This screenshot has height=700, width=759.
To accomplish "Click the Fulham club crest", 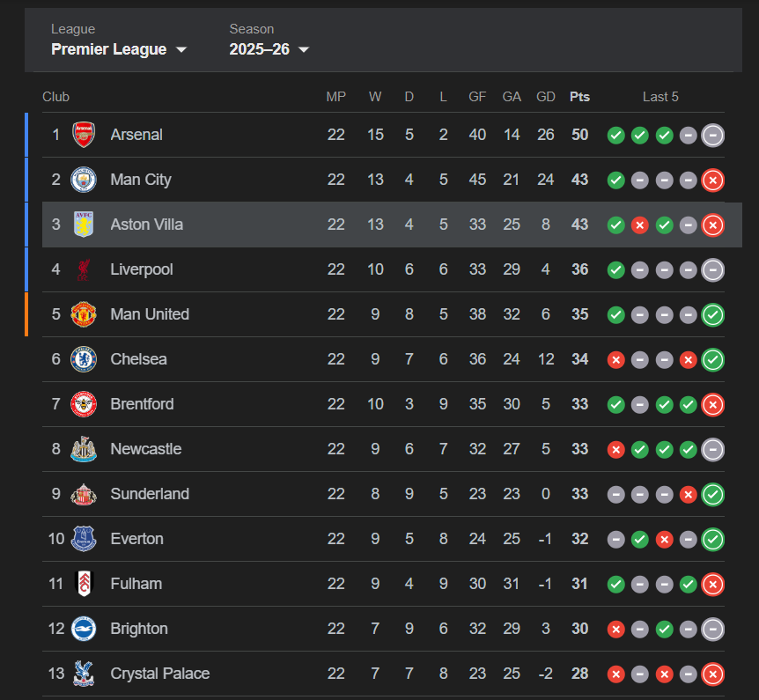I will coord(83,584).
